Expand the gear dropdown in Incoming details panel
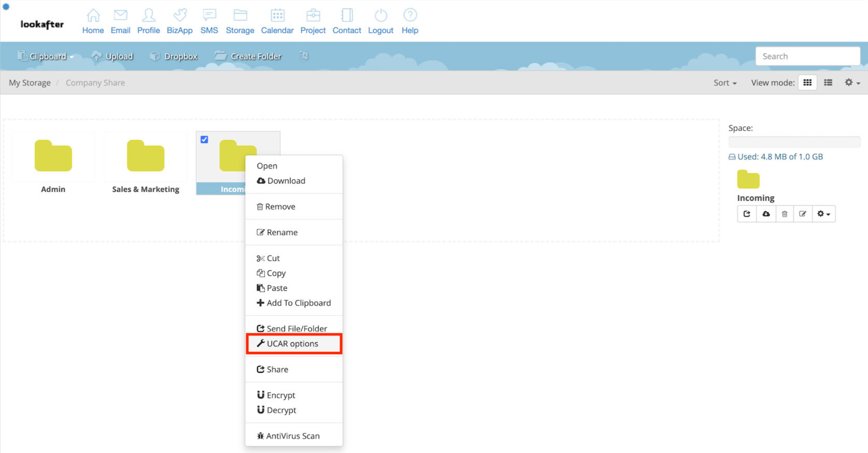Screen dimensions: 868x453 point(823,214)
